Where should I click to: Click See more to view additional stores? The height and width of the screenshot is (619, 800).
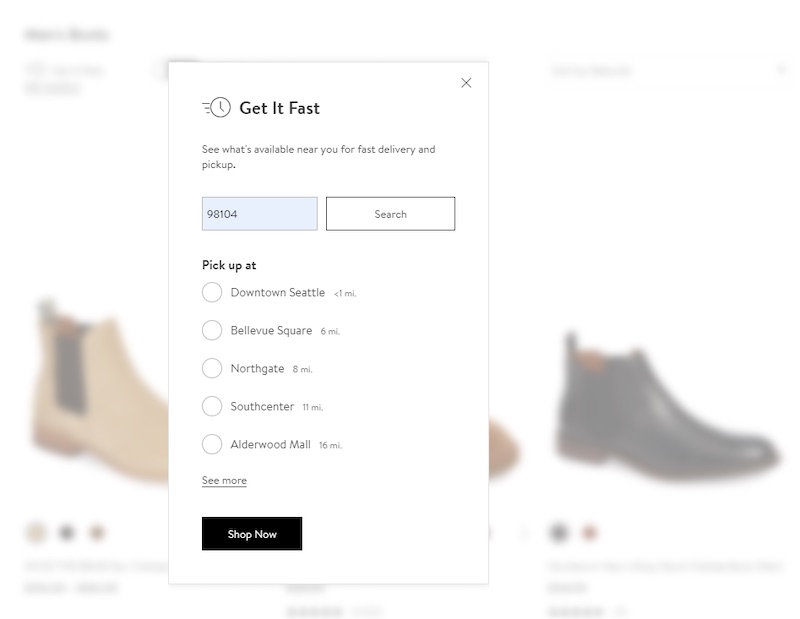pos(224,480)
